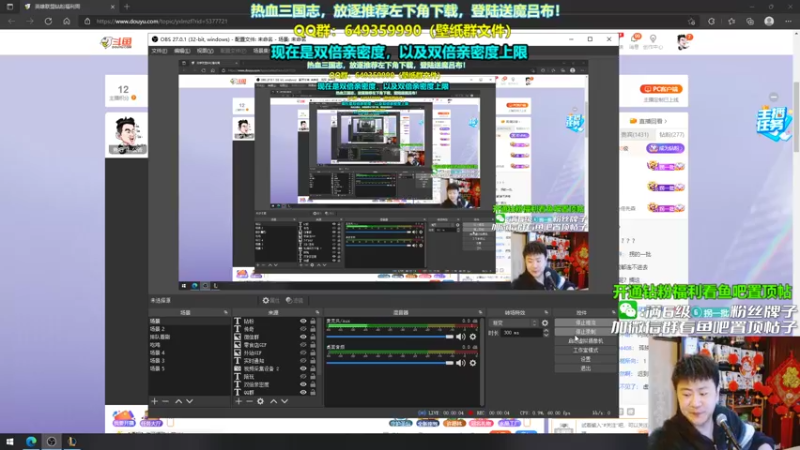Start the virtual camera button
Viewport: 800px width, 450px height.
click(585, 341)
